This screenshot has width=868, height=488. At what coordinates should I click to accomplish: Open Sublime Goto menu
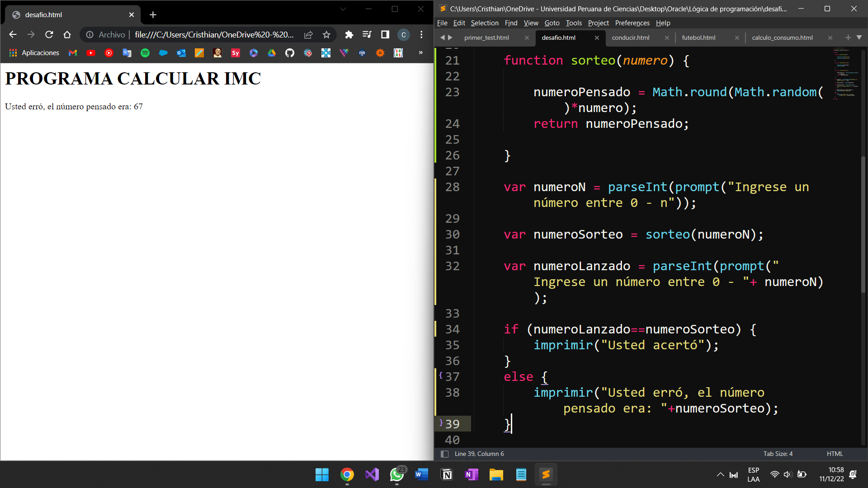552,23
